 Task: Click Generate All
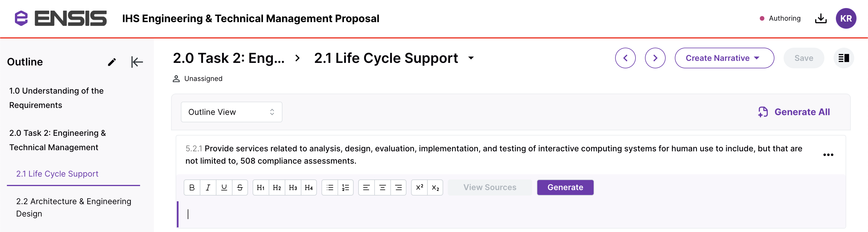794,112
